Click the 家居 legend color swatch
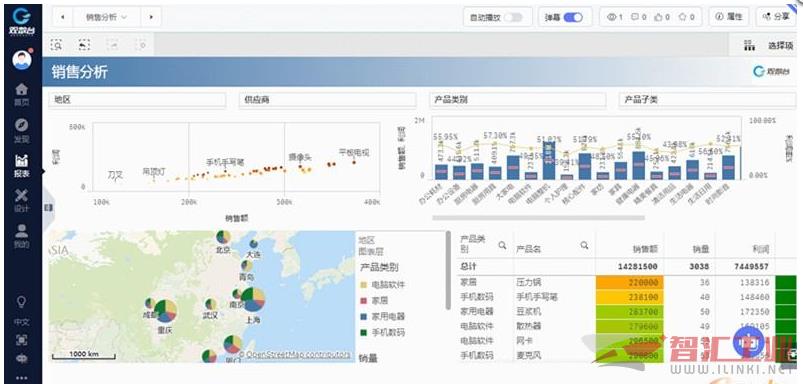Image resolution: width=803 pixels, height=384 pixels. (x=364, y=300)
